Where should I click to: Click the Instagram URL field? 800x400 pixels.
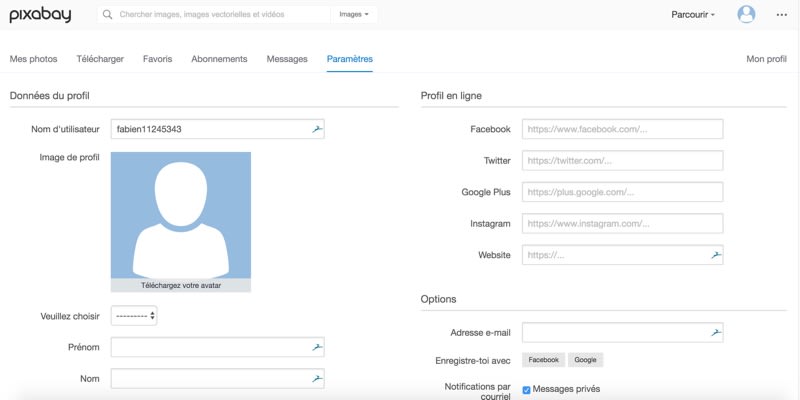pos(622,223)
